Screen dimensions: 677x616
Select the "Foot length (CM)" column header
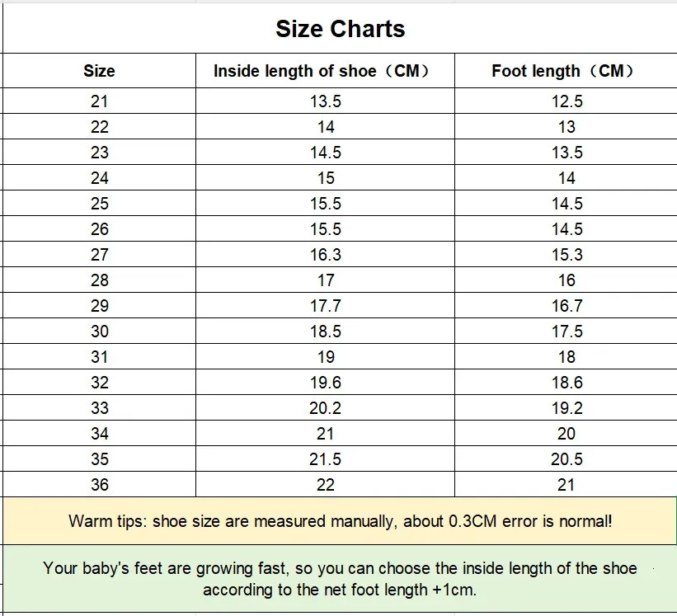tap(566, 71)
